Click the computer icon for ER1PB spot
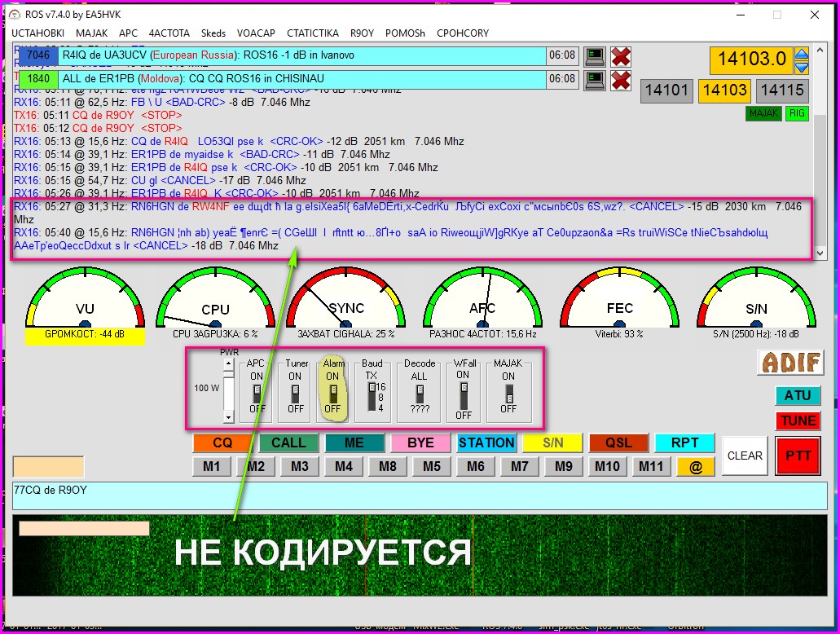Screen dimensions: 840x634 596,80
